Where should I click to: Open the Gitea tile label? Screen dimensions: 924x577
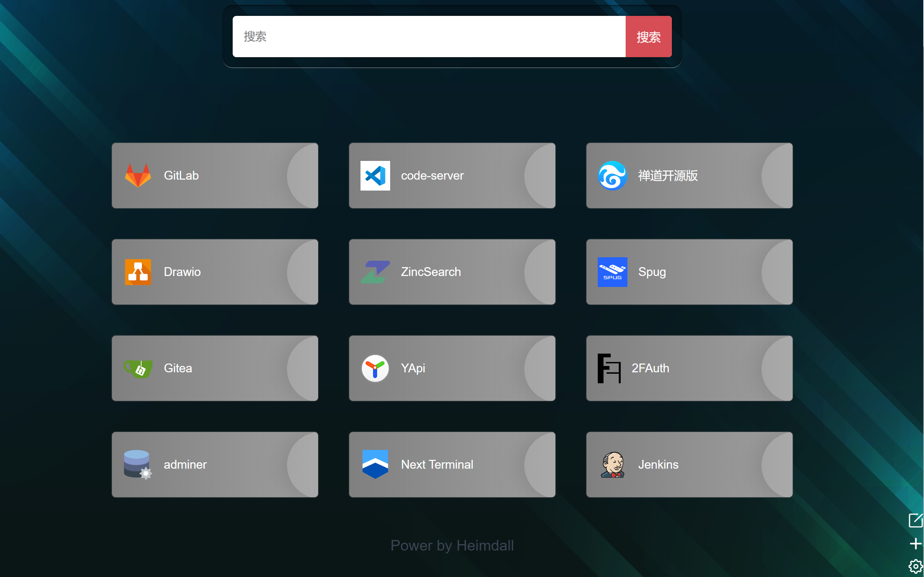tap(178, 369)
